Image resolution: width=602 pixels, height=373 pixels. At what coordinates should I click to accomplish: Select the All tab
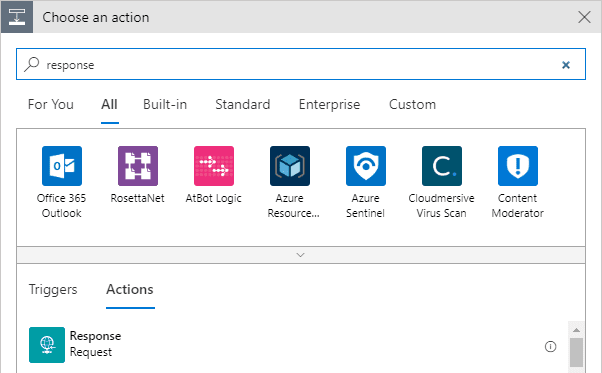click(109, 104)
